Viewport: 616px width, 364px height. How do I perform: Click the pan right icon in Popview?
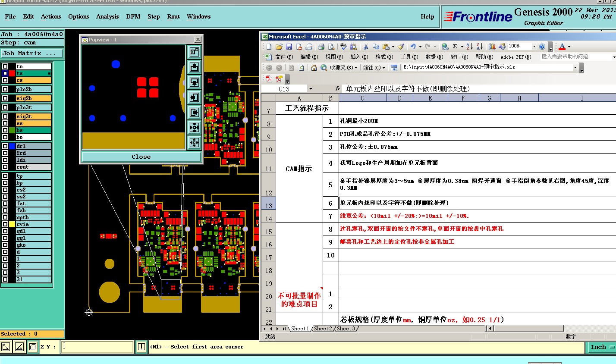point(194,112)
